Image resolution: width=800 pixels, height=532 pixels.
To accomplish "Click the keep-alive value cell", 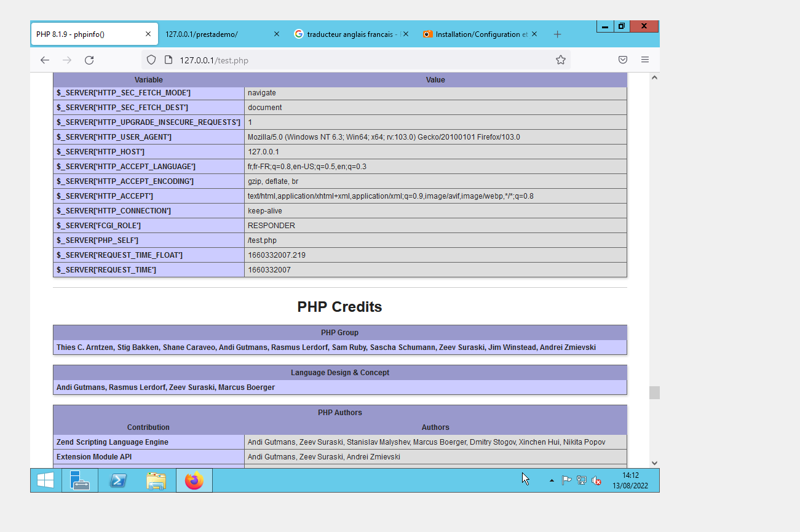I will 435,211.
